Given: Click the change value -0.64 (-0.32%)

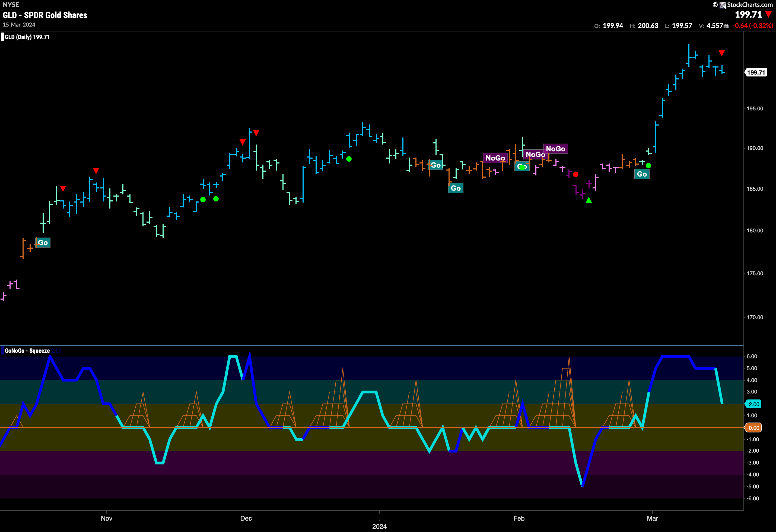Looking at the screenshot, I should point(753,26).
